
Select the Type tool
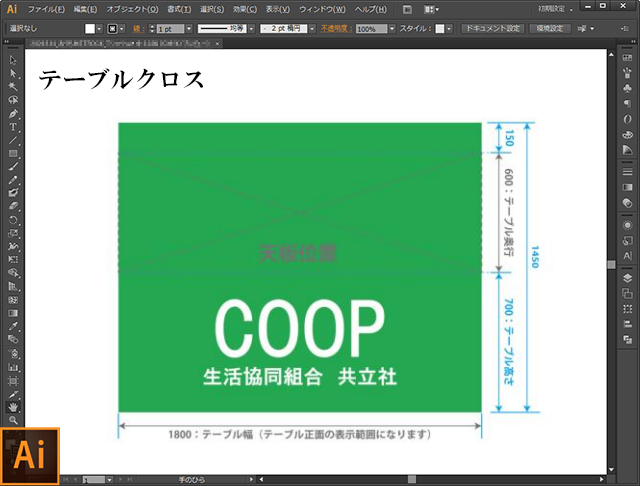13,127
